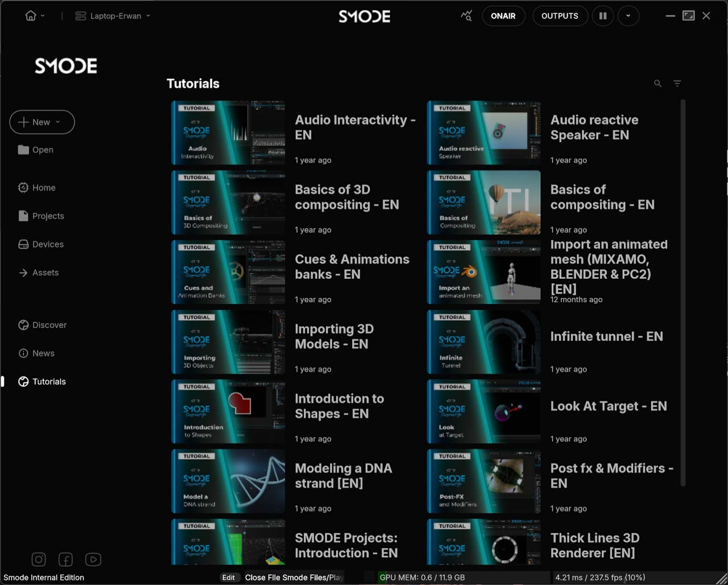The width and height of the screenshot is (728, 585).
Task: Click the "Look At Target - EN" title
Action: click(x=609, y=406)
